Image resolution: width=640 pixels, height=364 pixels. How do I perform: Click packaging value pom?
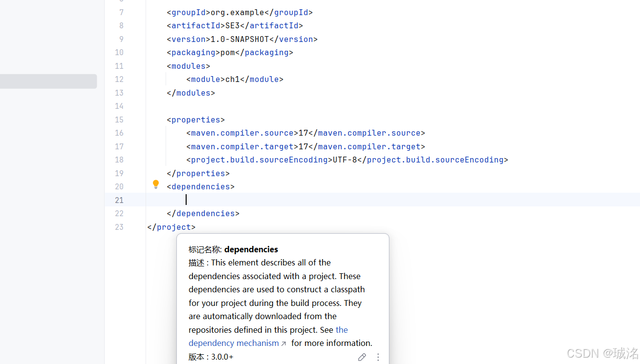[x=228, y=52]
